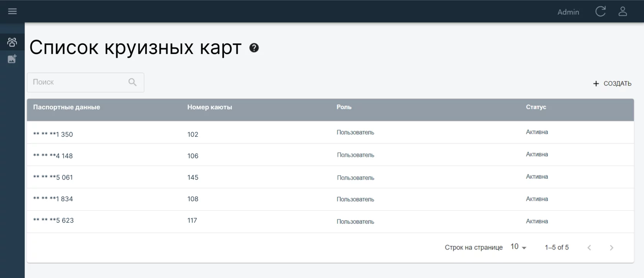Click the 1–5 of 5 pagination text
The height and width of the screenshot is (278, 644).
[x=557, y=247]
